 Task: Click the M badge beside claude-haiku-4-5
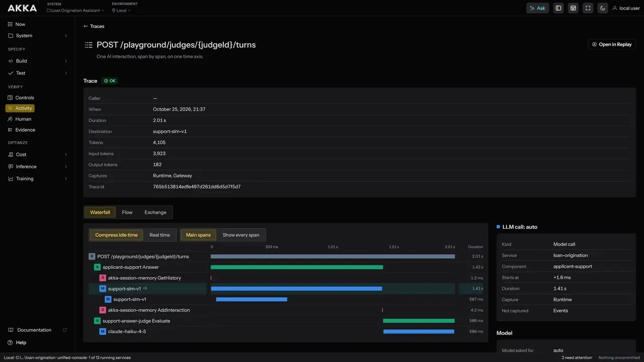[x=103, y=332]
